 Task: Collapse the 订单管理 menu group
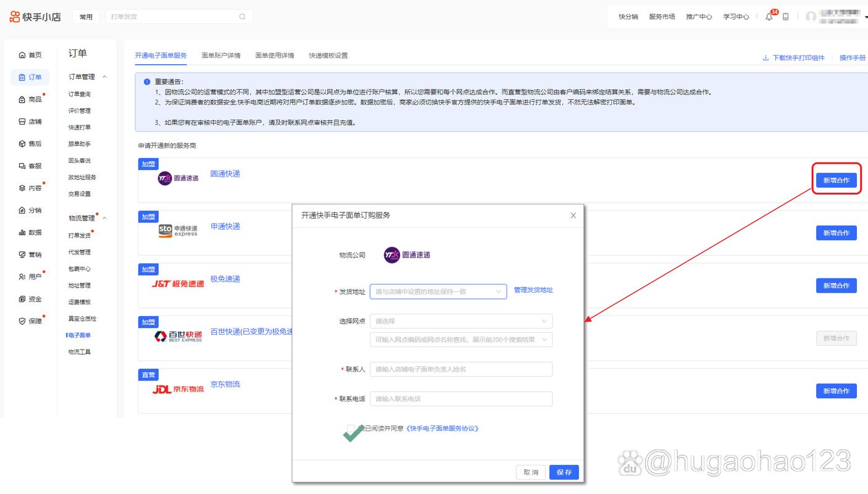pos(86,77)
